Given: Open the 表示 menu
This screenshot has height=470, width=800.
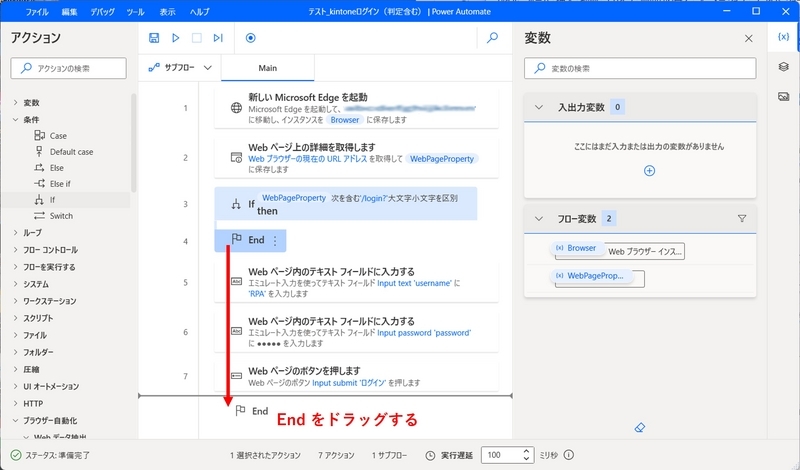Looking at the screenshot, I should pyautogui.click(x=167, y=12).
